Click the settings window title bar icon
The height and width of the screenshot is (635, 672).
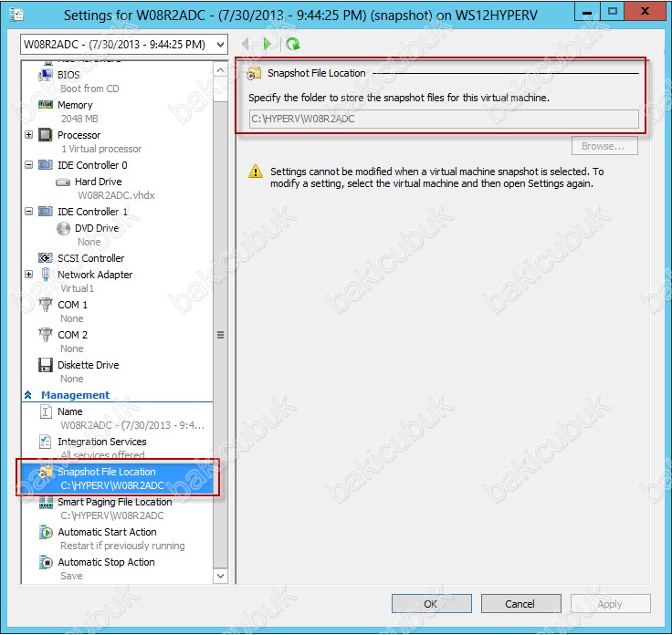click(x=16, y=15)
